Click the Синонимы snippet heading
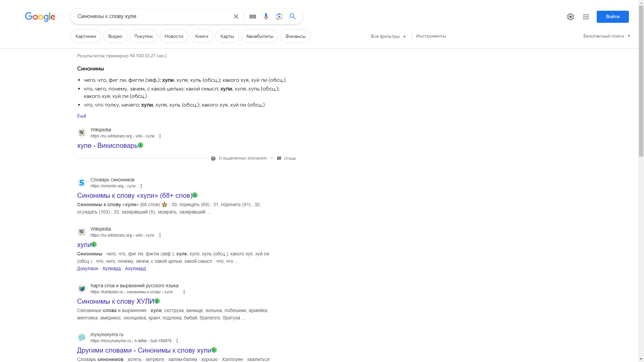644x362 pixels. coord(91,69)
